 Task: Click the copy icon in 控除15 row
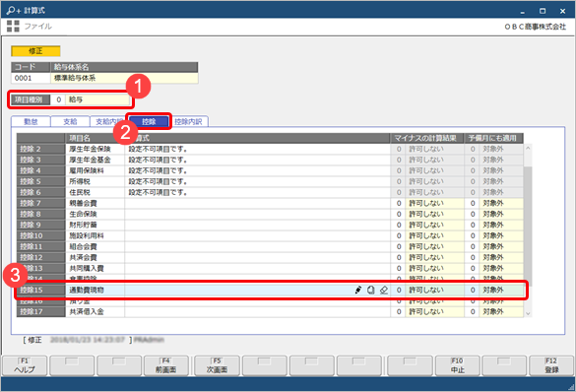[371, 290]
